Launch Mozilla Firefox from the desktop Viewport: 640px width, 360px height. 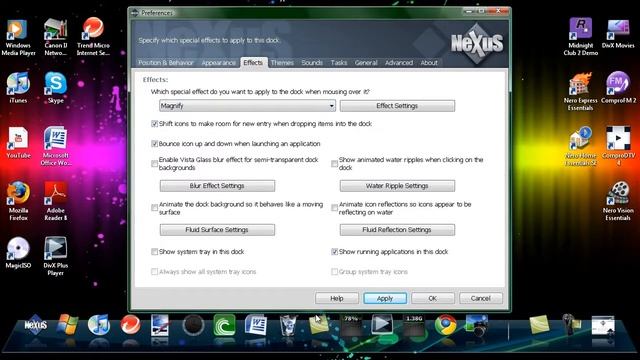[x=18, y=201]
